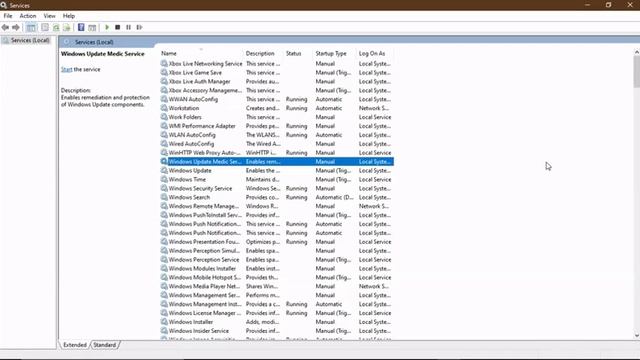Select the Windows Remote Management service
This screenshot has height=360, width=640.
pyautogui.click(x=277, y=206)
